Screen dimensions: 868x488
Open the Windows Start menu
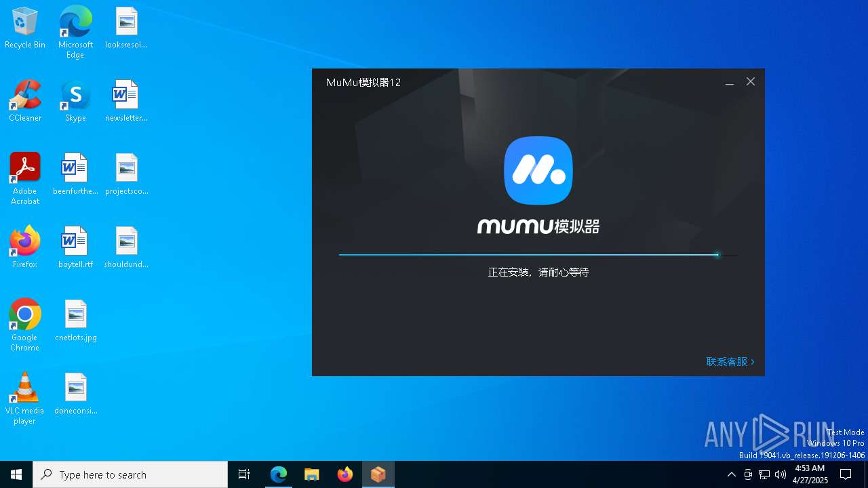16,474
